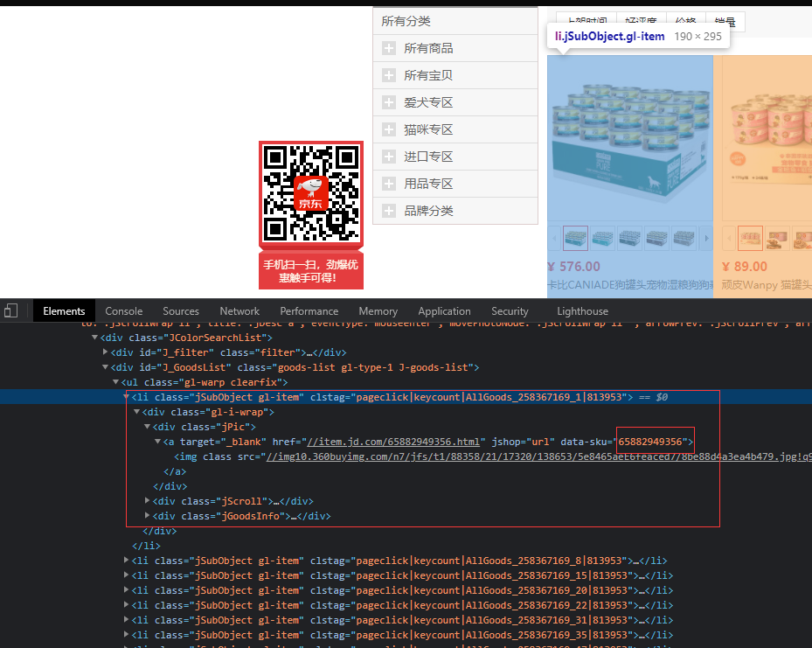
Task: Expand the 所有商品 category plus icon
Action: [389, 48]
